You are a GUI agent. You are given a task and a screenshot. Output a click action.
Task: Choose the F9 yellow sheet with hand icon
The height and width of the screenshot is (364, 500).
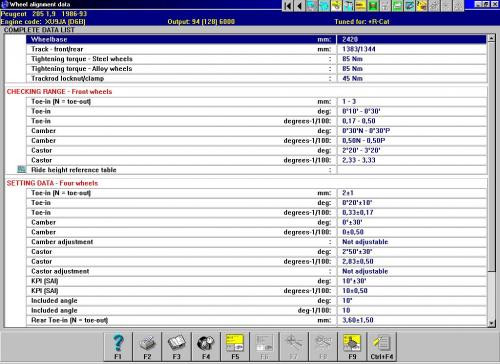352,346
